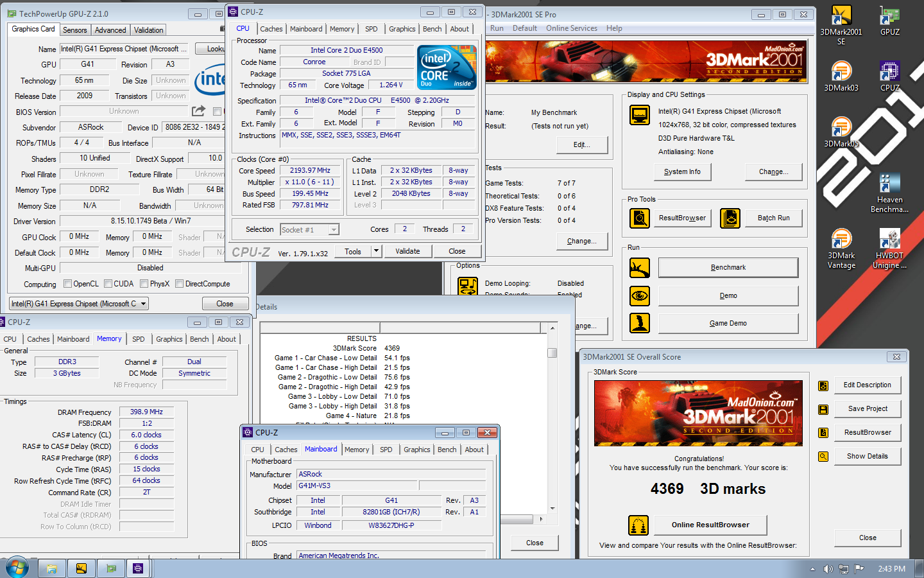
Task: Open GPUZ desktop shortcut
Action: coord(889,21)
